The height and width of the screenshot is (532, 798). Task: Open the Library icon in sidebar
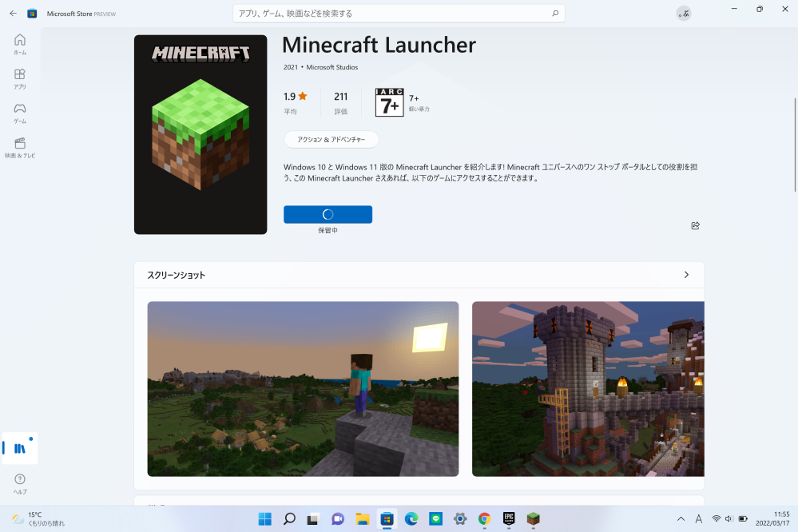(20, 448)
